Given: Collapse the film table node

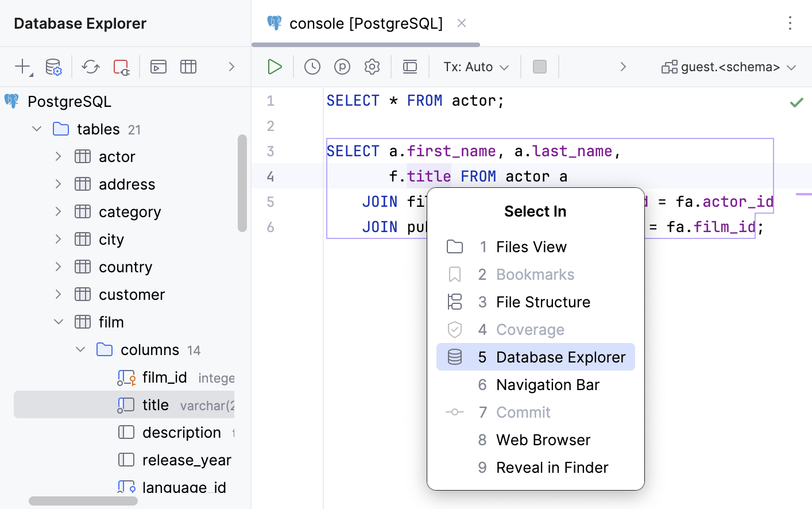Looking at the screenshot, I should (59, 322).
